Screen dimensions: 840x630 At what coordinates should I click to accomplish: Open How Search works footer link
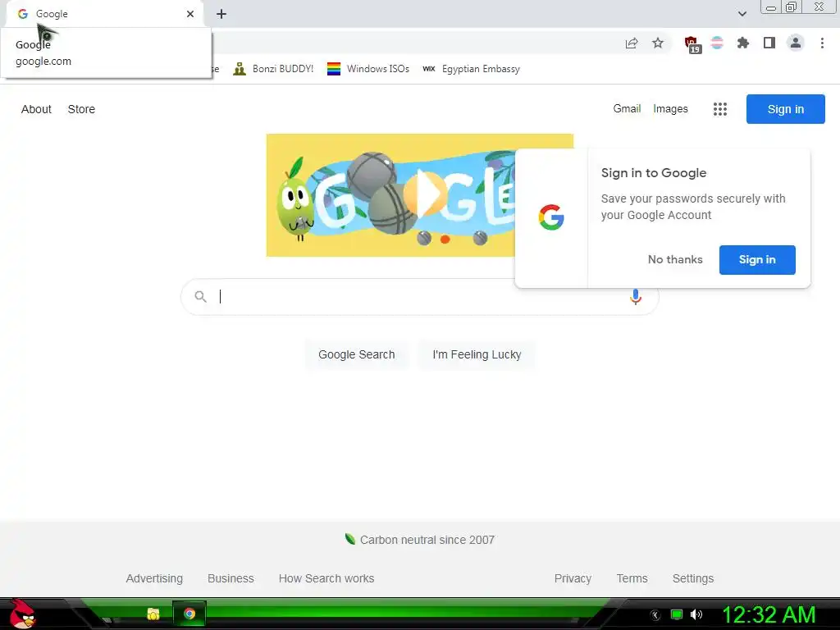point(326,578)
